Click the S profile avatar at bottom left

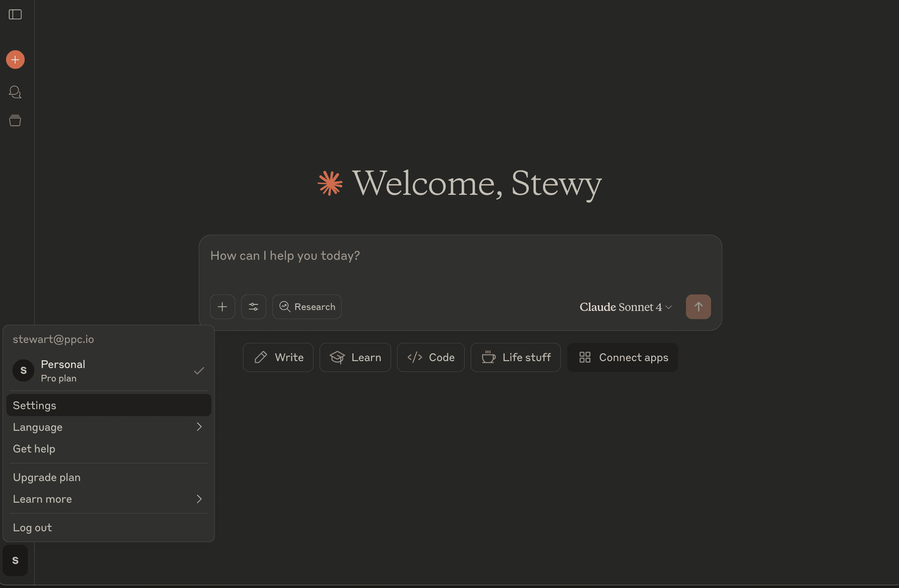pyautogui.click(x=15, y=560)
